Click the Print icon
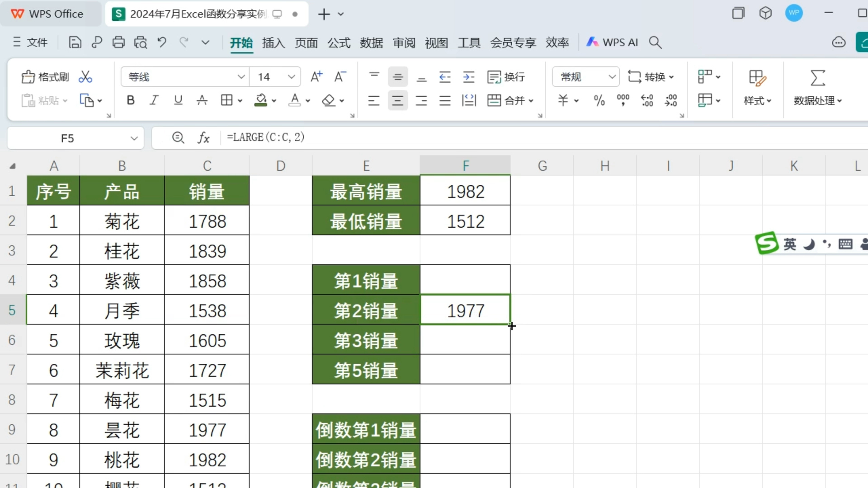 (x=118, y=42)
